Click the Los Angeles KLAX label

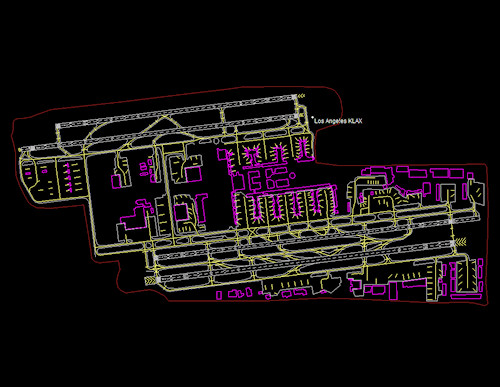[x=338, y=121]
